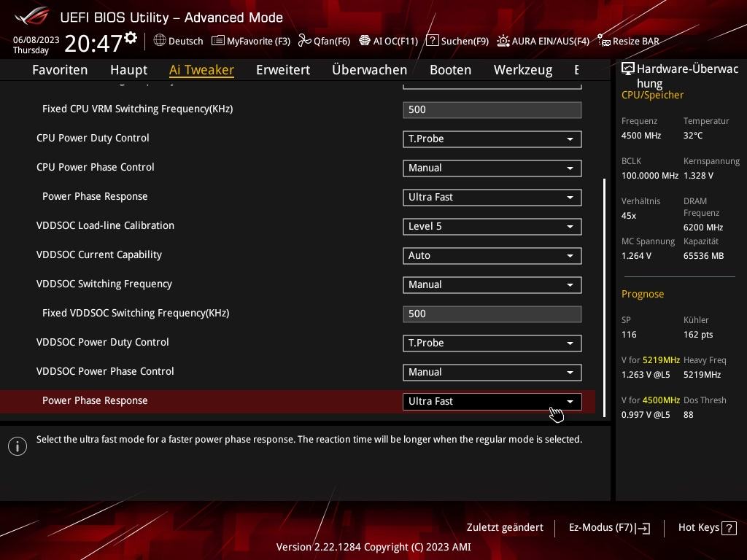747x560 pixels.
Task: Open CPU Power Duty Control dropdown
Action: [x=492, y=139]
